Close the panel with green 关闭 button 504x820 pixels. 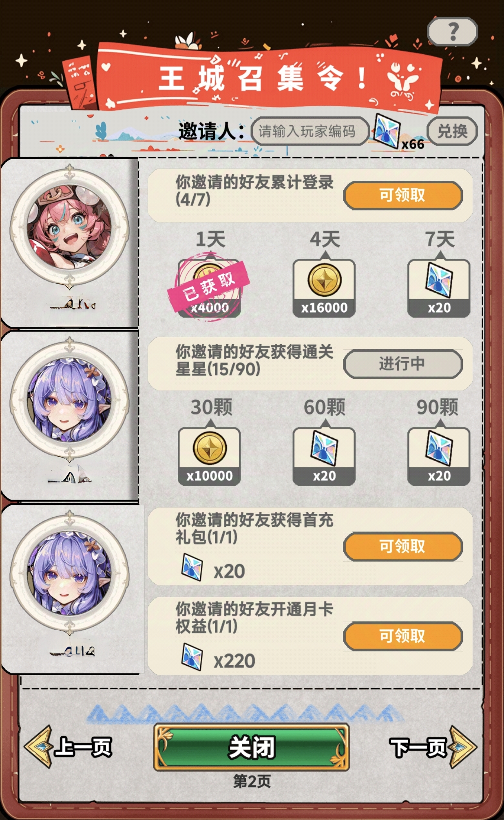(252, 747)
